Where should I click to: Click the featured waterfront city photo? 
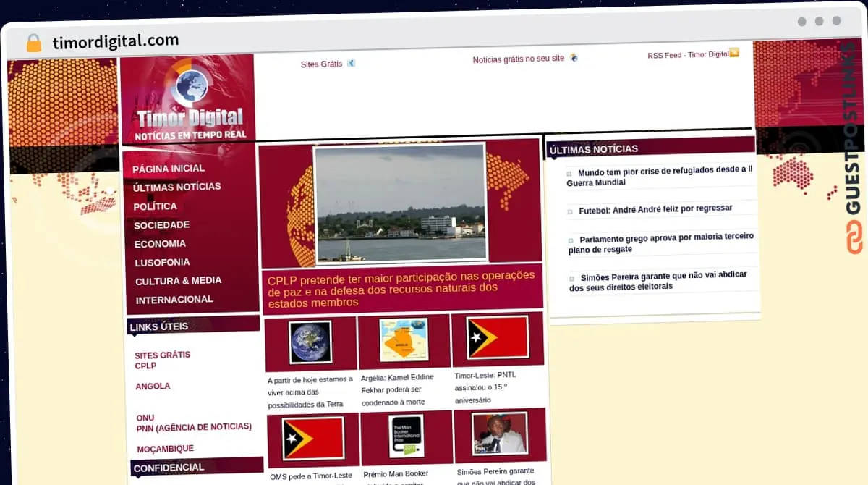coord(400,203)
